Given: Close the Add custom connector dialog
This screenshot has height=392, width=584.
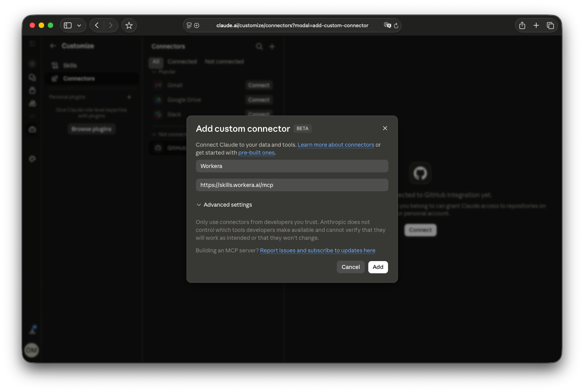Looking at the screenshot, I should (x=385, y=128).
